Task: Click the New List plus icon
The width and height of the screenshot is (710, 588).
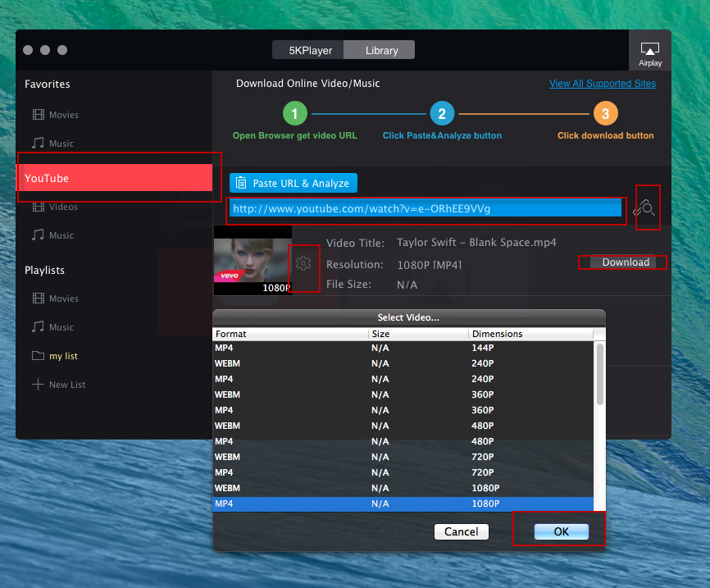Action: coord(38,384)
